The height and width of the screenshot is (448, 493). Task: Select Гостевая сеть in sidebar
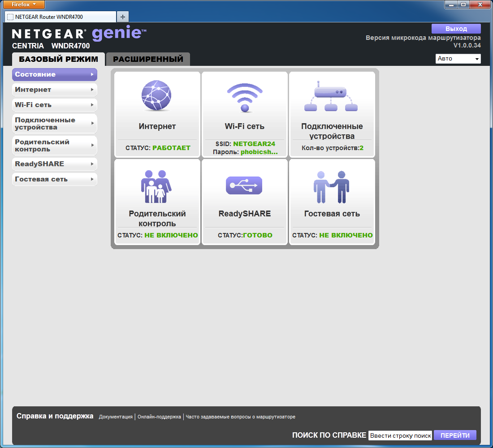pyautogui.click(x=54, y=179)
